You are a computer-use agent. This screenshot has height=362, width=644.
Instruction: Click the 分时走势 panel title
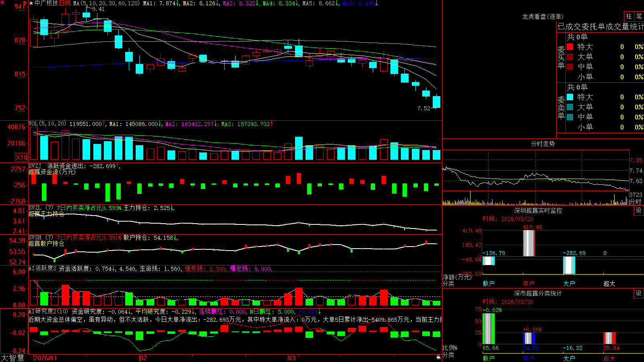(543, 144)
